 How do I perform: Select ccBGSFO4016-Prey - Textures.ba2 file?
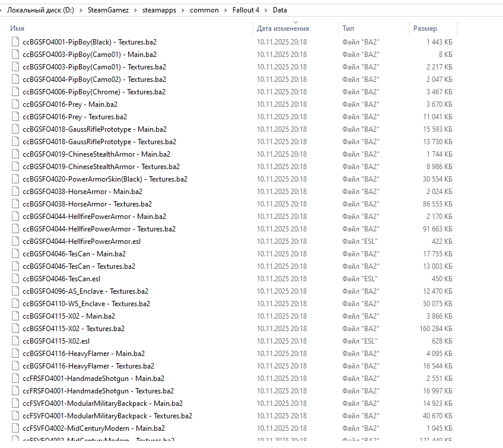(75, 117)
